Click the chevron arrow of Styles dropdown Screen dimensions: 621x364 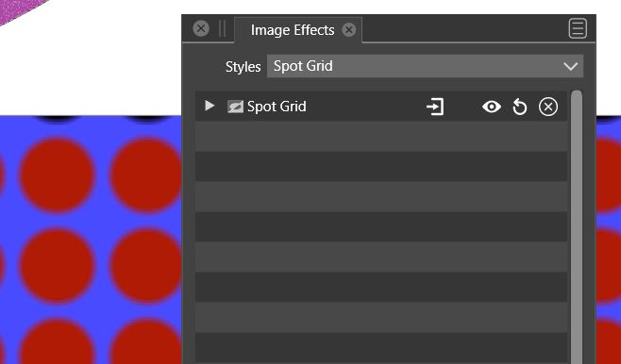pos(571,66)
